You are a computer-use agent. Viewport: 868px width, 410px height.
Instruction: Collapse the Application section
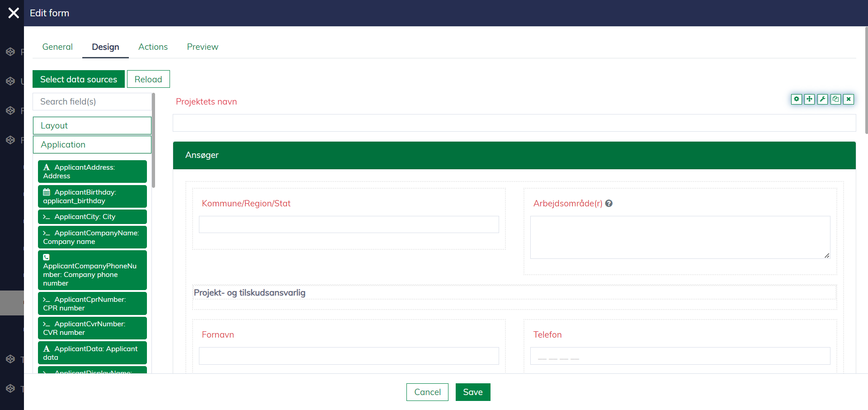point(92,145)
